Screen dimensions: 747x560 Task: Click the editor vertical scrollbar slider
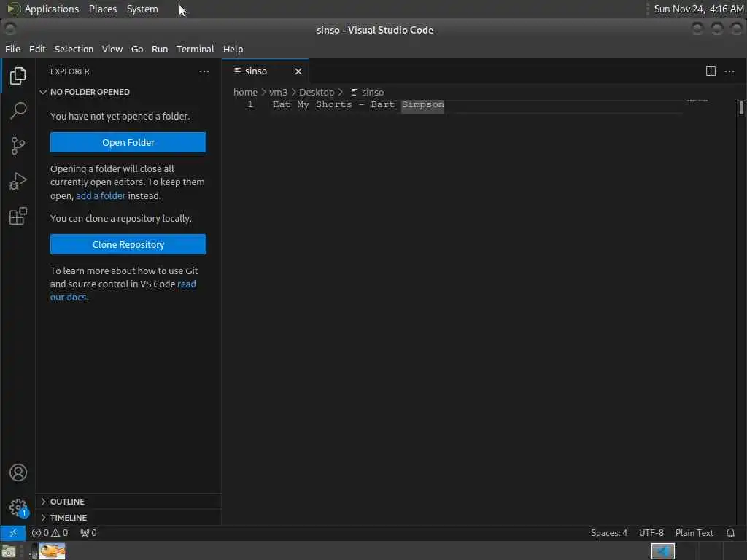pos(741,107)
